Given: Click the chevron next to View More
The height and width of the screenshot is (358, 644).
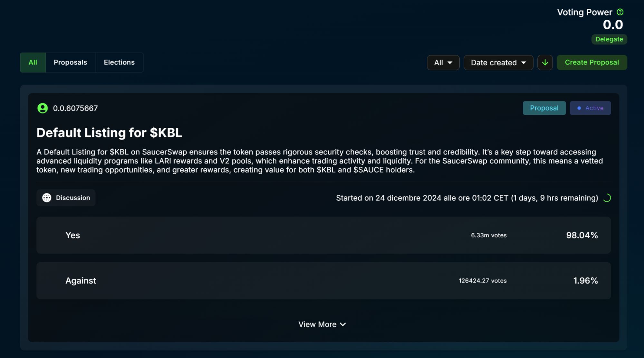Looking at the screenshot, I should coord(343,324).
